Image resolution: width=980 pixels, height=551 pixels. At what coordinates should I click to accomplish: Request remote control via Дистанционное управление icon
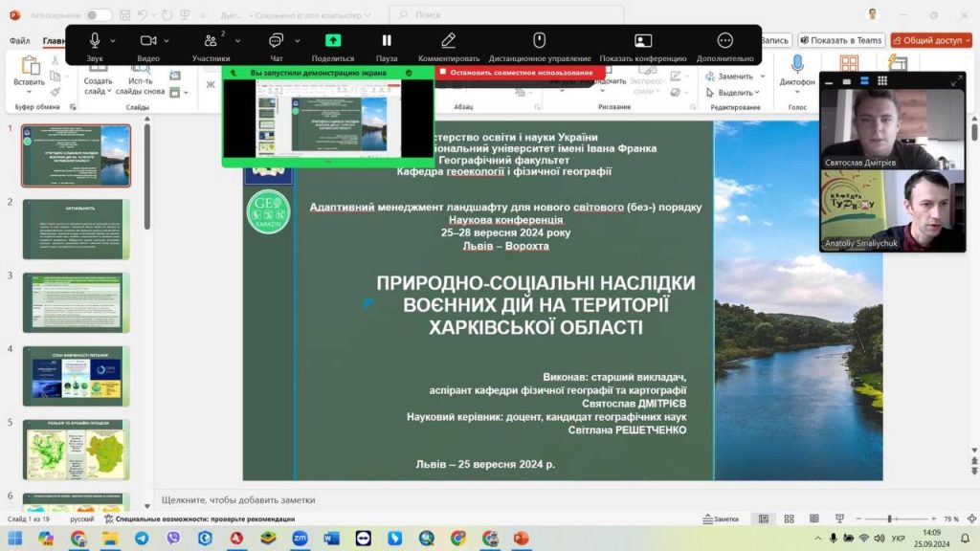[x=539, y=41]
